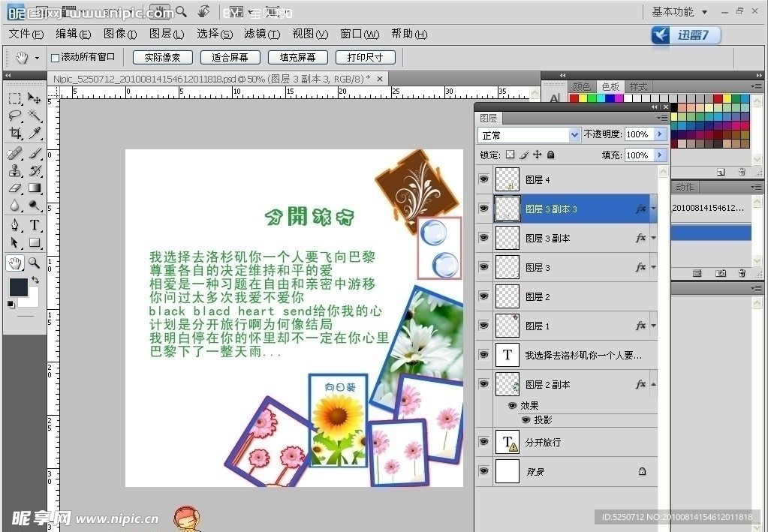Choose the Horizontal Type tool
This screenshot has height=532, width=768.
tap(35, 225)
